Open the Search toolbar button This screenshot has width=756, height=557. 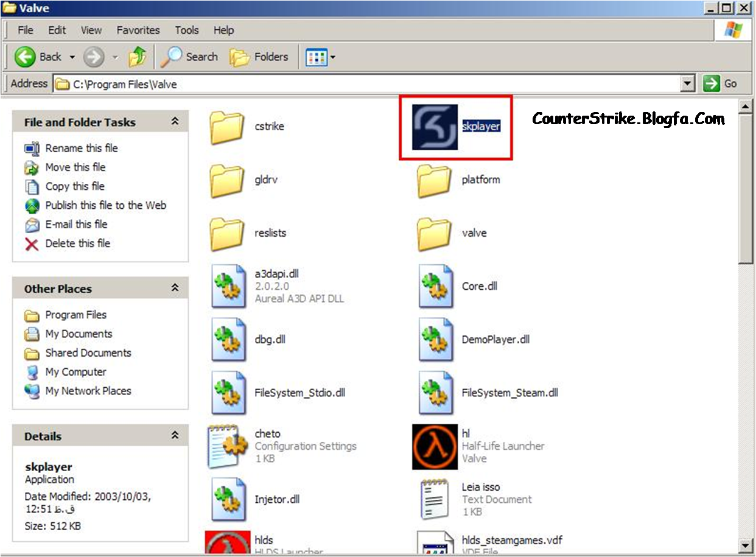(189, 57)
